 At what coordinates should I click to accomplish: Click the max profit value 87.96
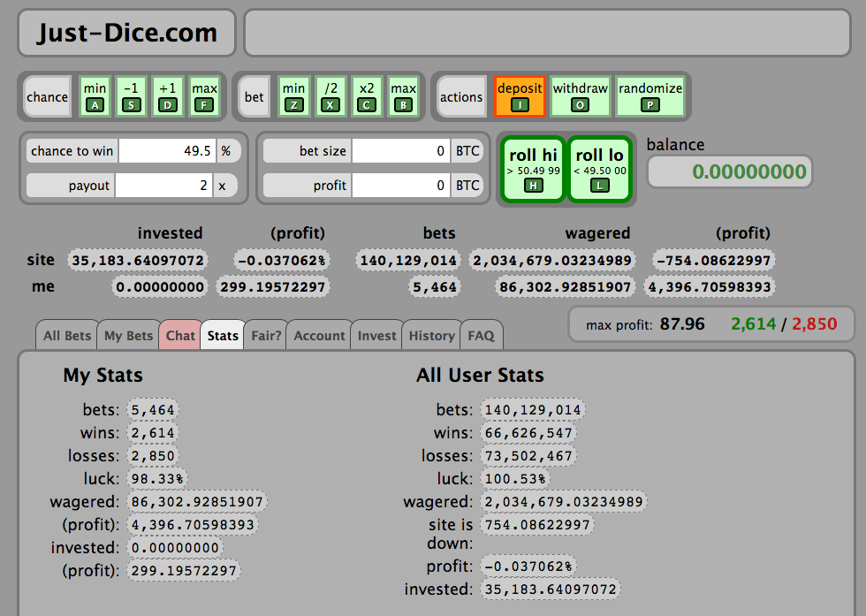click(x=682, y=323)
